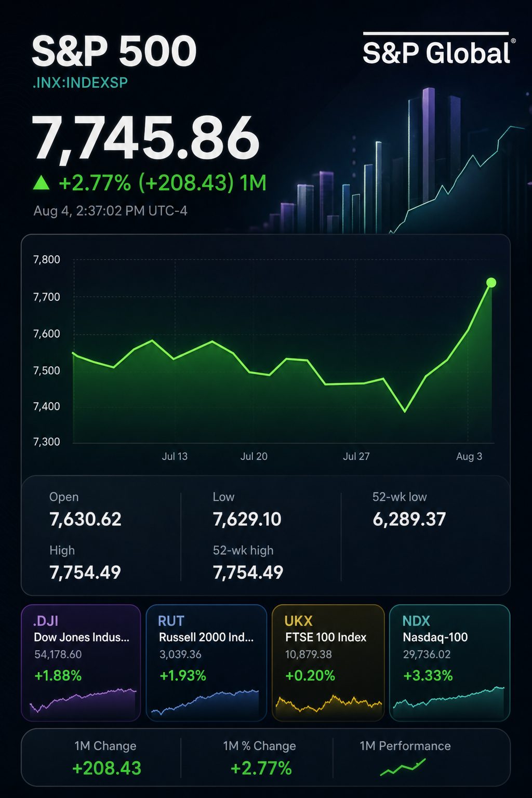532x798 pixels.
Task: Click the S&P 500 title
Action: [x=114, y=51]
